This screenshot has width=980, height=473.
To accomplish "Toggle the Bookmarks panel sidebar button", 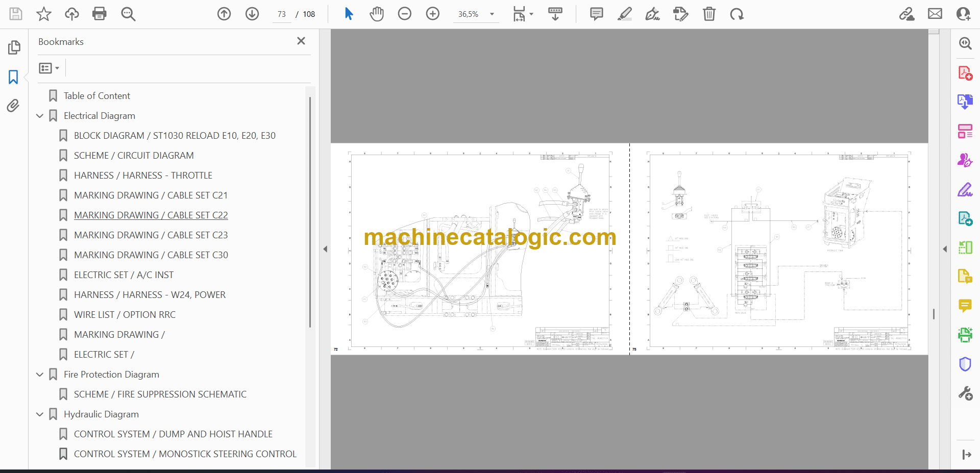I will coord(13,77).
